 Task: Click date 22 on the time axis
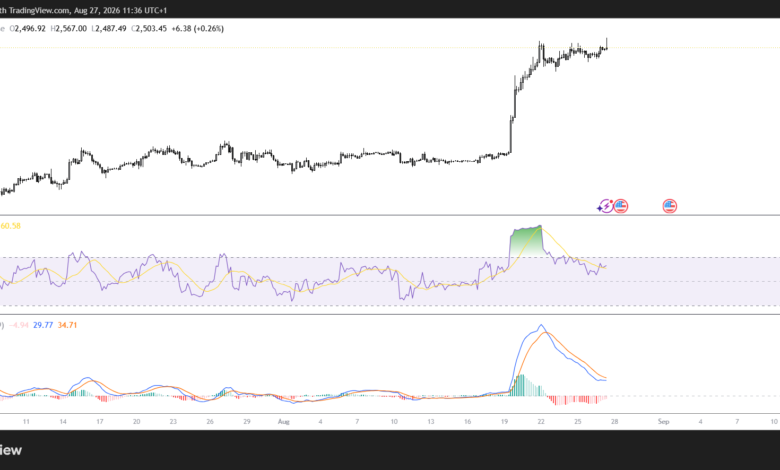pos(541,422)
